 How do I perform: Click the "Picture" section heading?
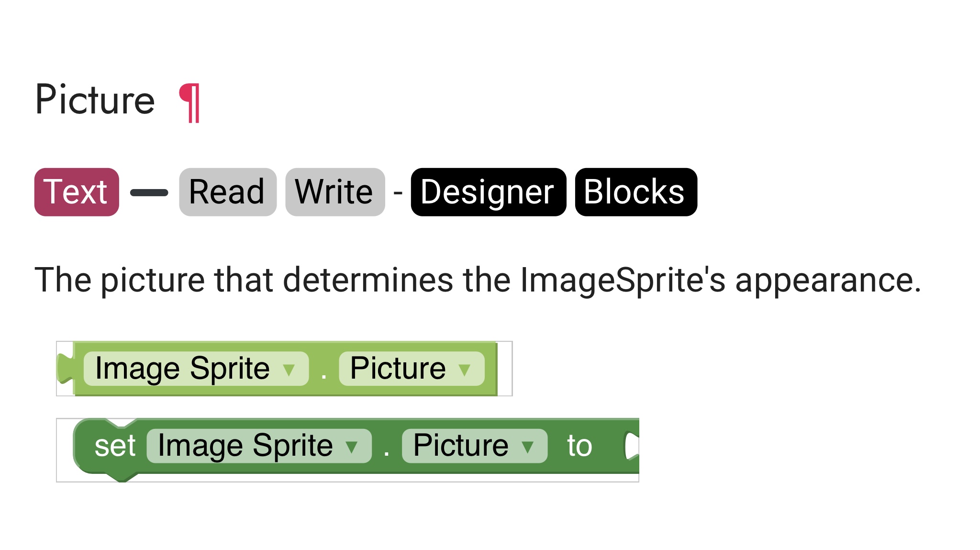(95, 100)
